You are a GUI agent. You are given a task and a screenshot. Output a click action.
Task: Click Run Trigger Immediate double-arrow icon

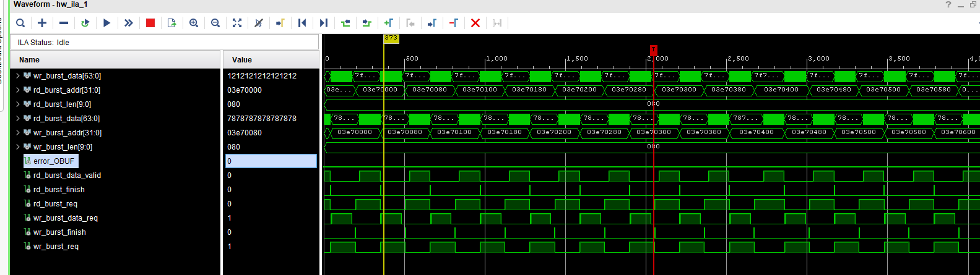(128, 23)
